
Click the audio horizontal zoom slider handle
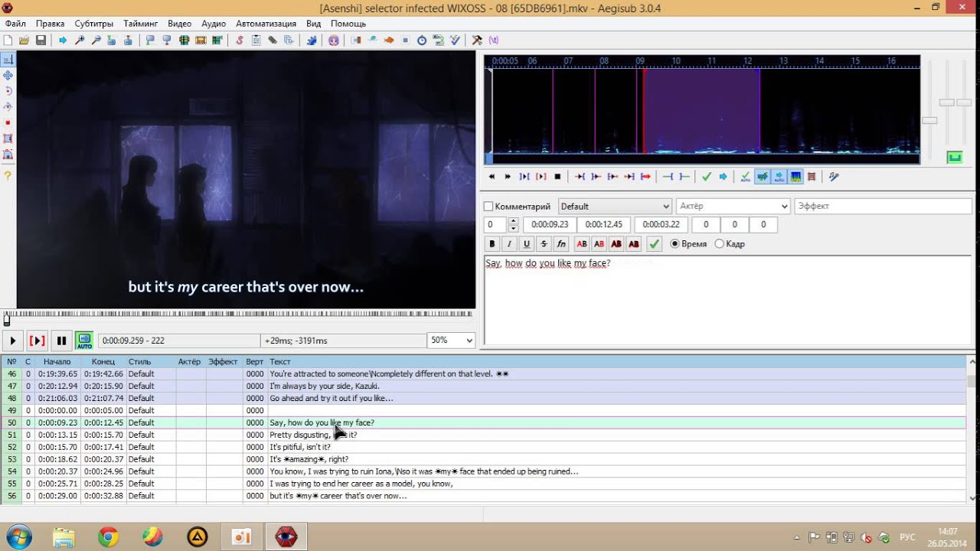click(929, 120)
